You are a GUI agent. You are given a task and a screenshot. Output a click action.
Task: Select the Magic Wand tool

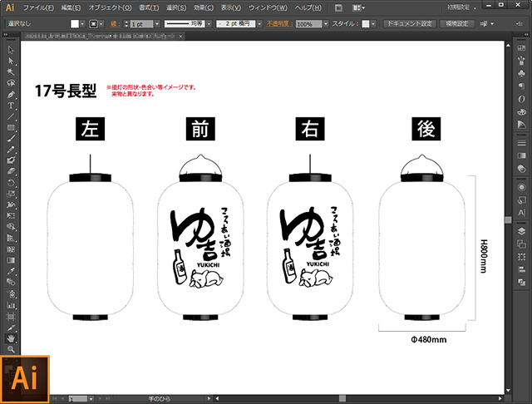coord(11,72)
